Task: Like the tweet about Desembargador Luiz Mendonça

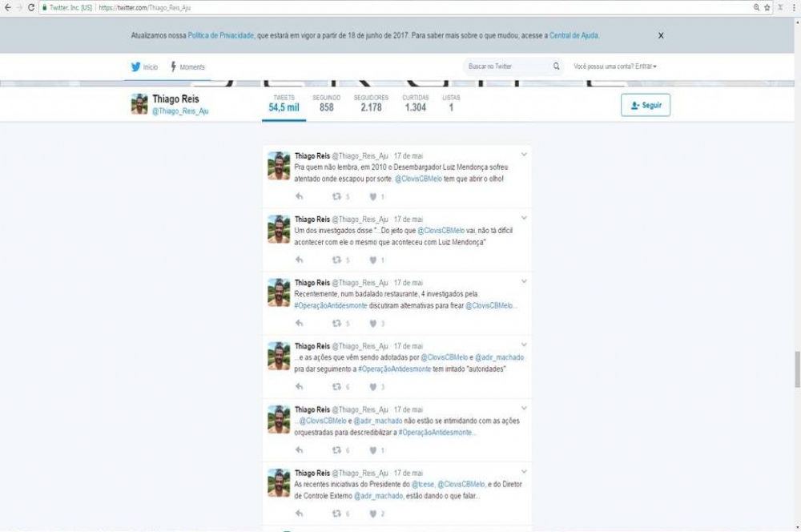Action: 373,197
